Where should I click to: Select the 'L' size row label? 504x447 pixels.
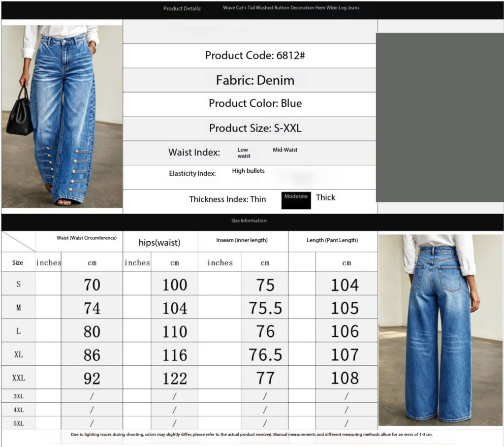point(18,331)
